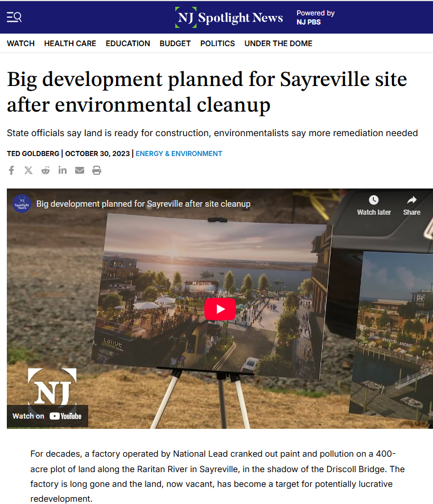Go to NJ Spotlight News homepage logo
The width and height of the screenshot is (433, 504).
(x=229, y=17)
